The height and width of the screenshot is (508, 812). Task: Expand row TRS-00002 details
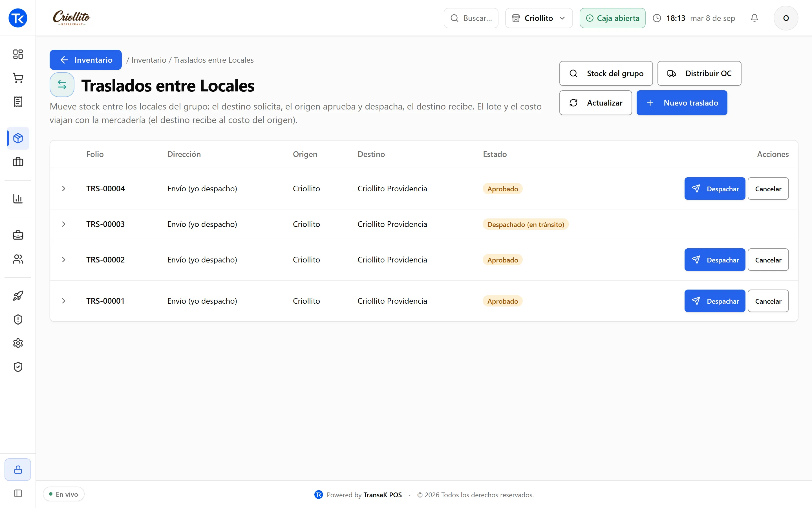point(63,260)
